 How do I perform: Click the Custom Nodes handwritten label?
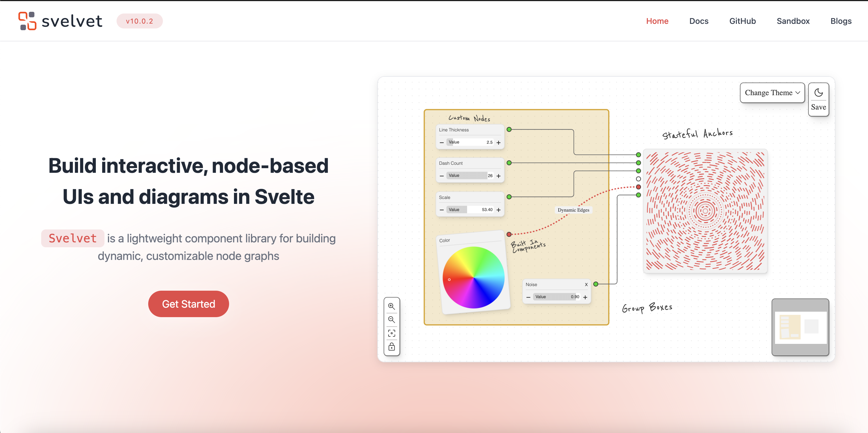469,118
